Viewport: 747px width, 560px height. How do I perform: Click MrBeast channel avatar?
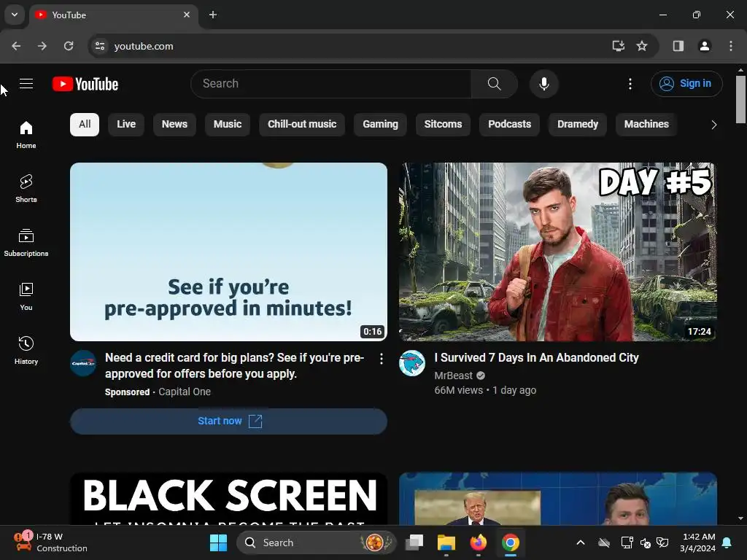(412, 363)
